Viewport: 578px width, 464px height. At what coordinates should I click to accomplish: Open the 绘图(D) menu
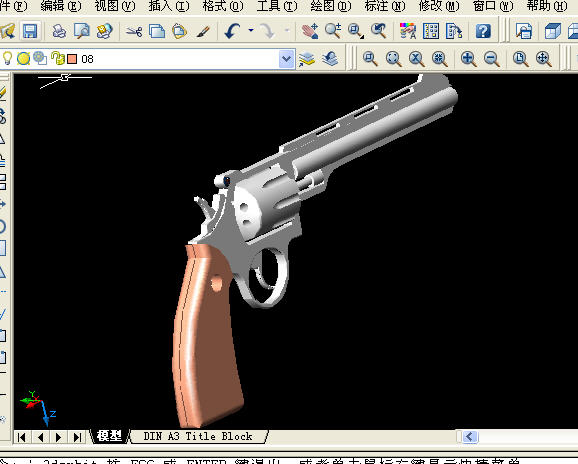pos(331,6)
